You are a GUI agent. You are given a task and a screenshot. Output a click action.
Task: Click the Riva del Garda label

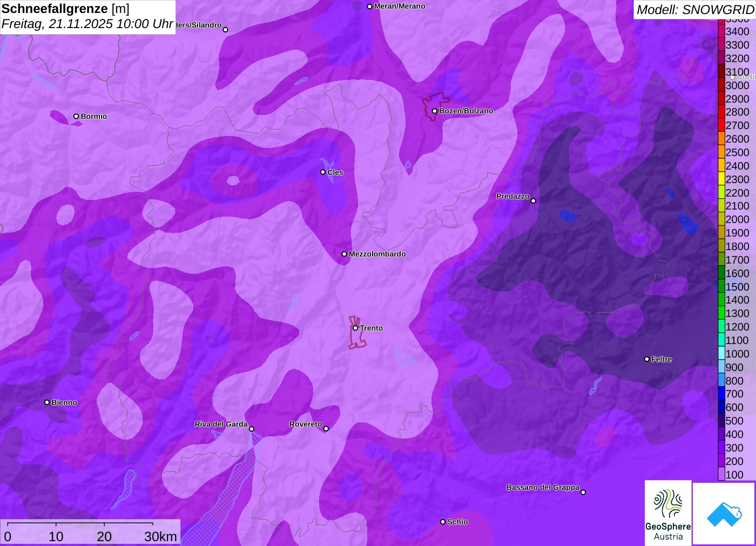pyautogui.click(x=221, y=424)
